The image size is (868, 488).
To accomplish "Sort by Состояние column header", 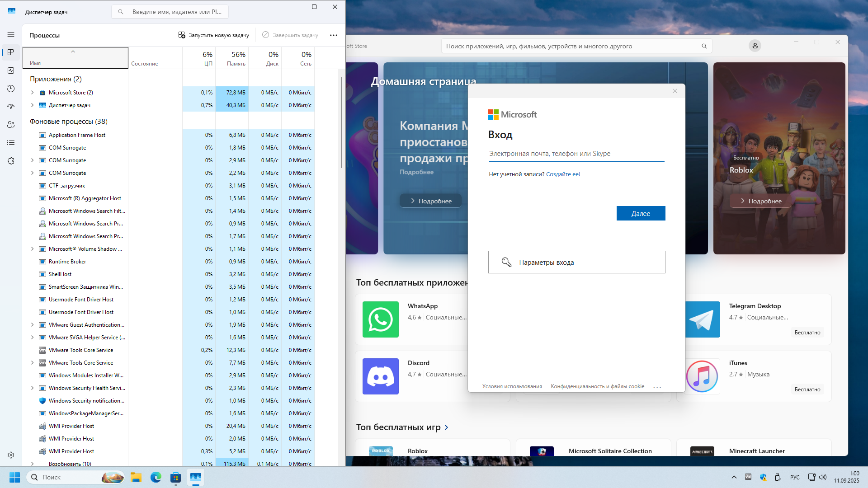I will (x=155, y=58).
